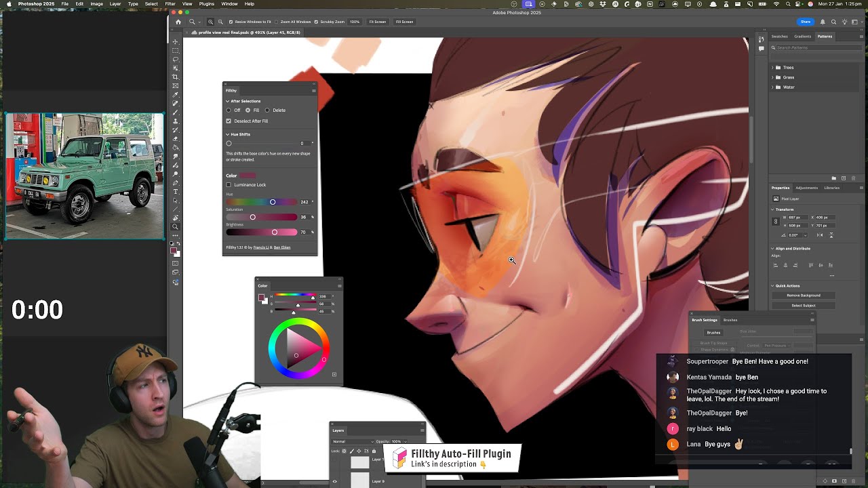Toggle Resize Windows to Fit checkbox

[x=231, y=22]
